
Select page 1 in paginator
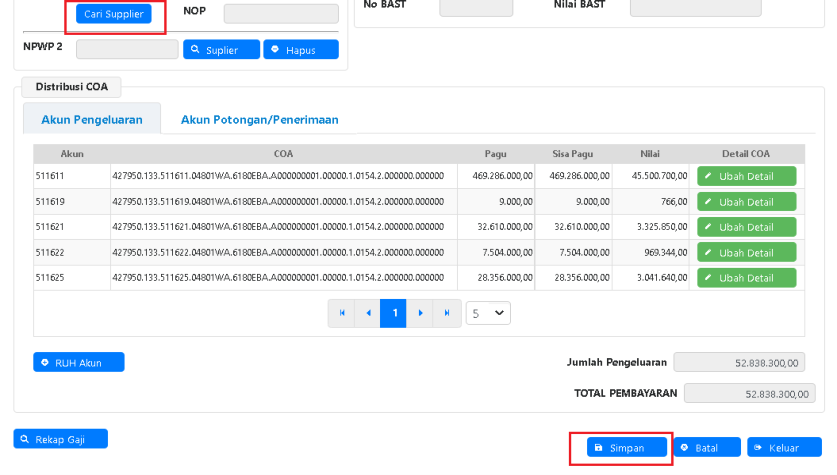[x=395, y=313]
